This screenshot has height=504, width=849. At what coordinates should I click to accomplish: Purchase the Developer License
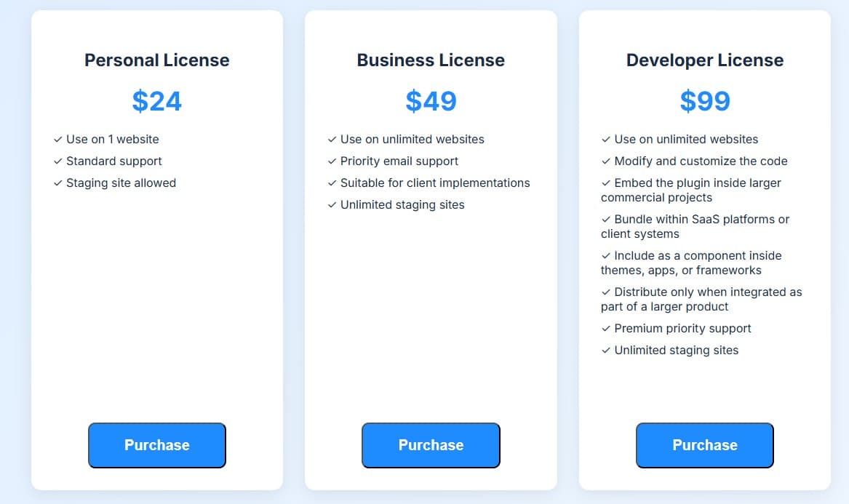[704, 445]
